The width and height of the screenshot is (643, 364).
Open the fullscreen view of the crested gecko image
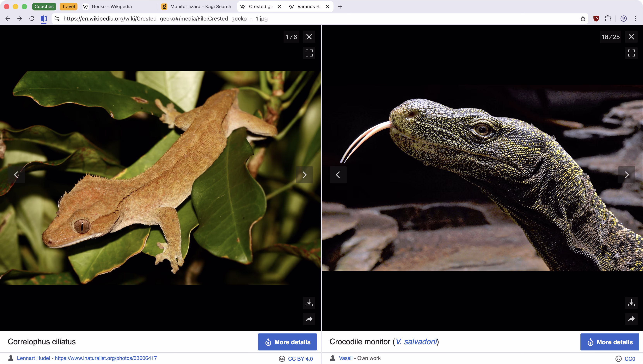(x=309, y=53)
